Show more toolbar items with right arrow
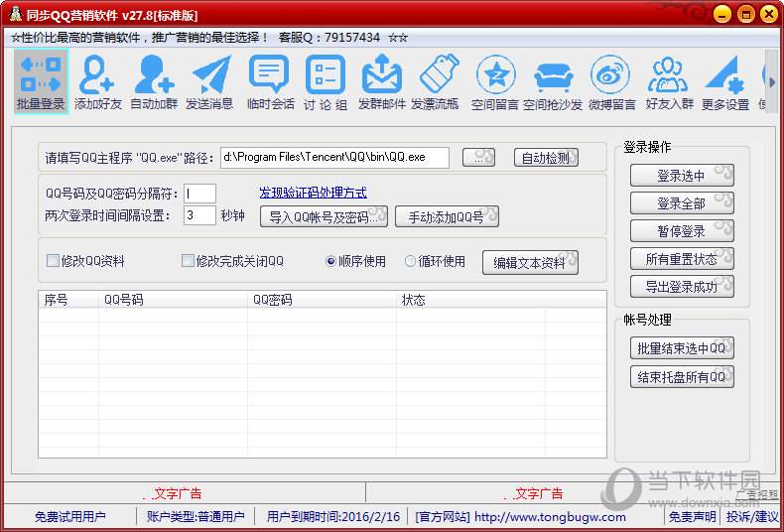Screen dimensions: 784x532 (772, 82)
